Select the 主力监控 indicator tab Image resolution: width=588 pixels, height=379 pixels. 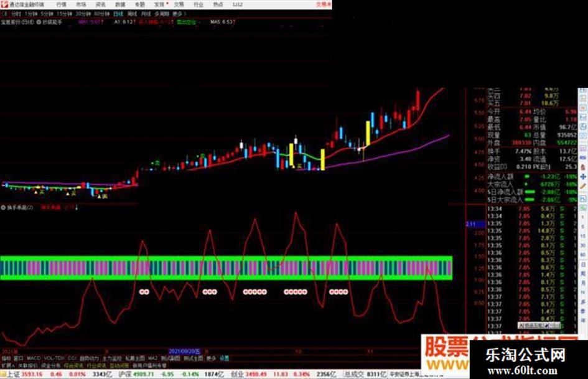pos(112,358)
